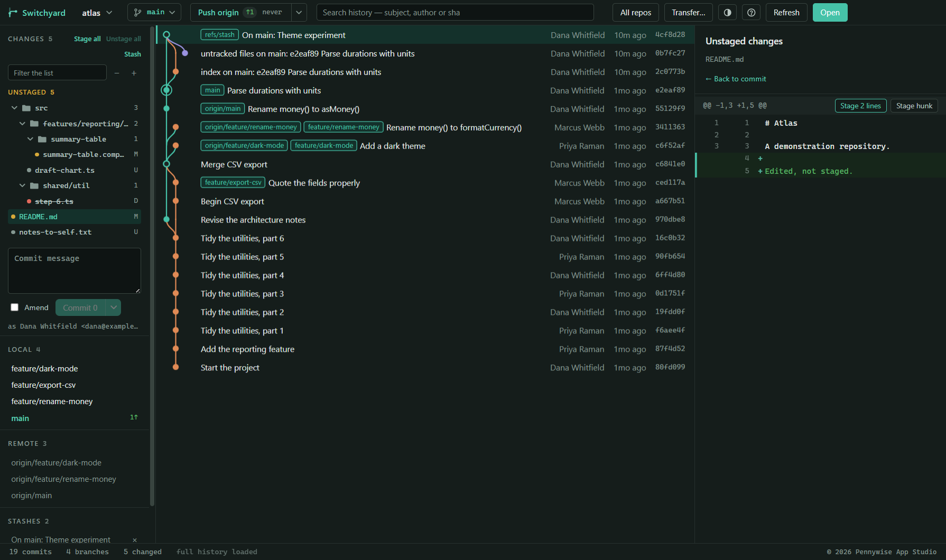The image size is (946, 560).
Task: Collapse the summary-table folder
Action: (30, 139)
